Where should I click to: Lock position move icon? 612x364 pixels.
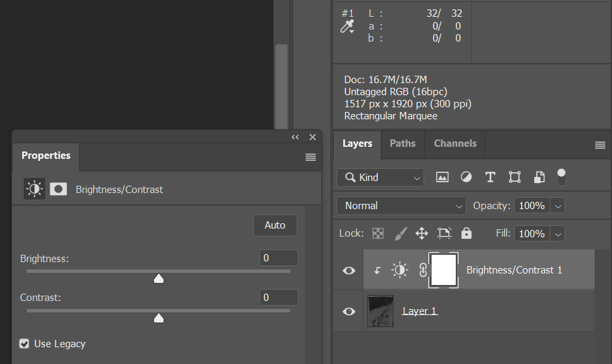[422, 233]
